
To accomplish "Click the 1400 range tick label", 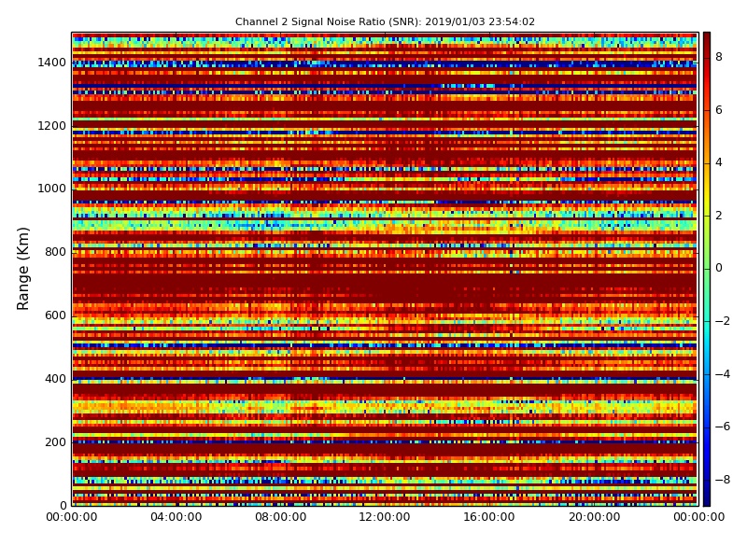I will tap(51, 63).
